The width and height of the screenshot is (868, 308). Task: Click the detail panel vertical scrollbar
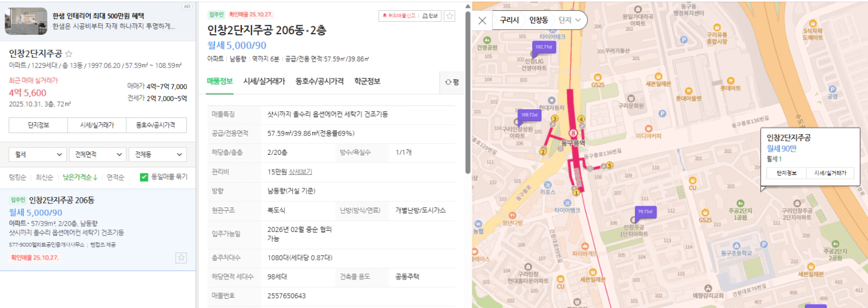[x=468, y=91]
